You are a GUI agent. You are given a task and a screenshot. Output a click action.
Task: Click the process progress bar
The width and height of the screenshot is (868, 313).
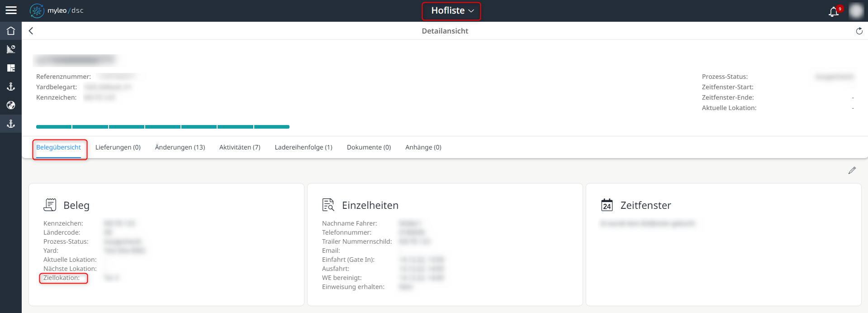click(163, 127)
